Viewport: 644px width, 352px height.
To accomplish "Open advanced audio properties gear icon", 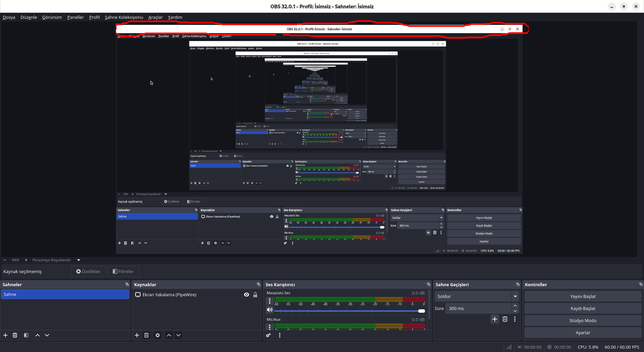I will 268,335.
